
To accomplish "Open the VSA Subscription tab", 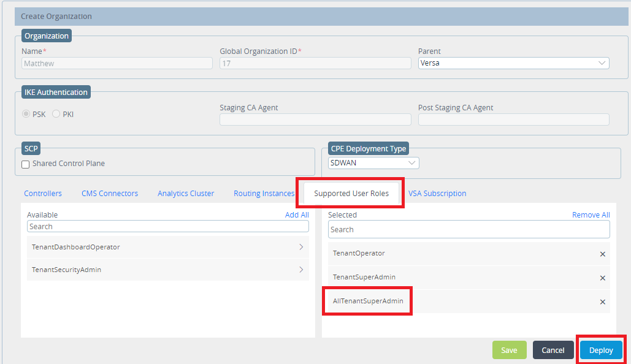I will pyautogui.click(x=437, y=193).
